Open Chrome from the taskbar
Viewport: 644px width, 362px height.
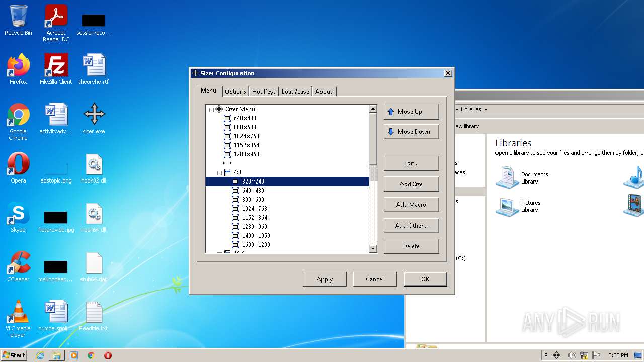click(91, 355)
